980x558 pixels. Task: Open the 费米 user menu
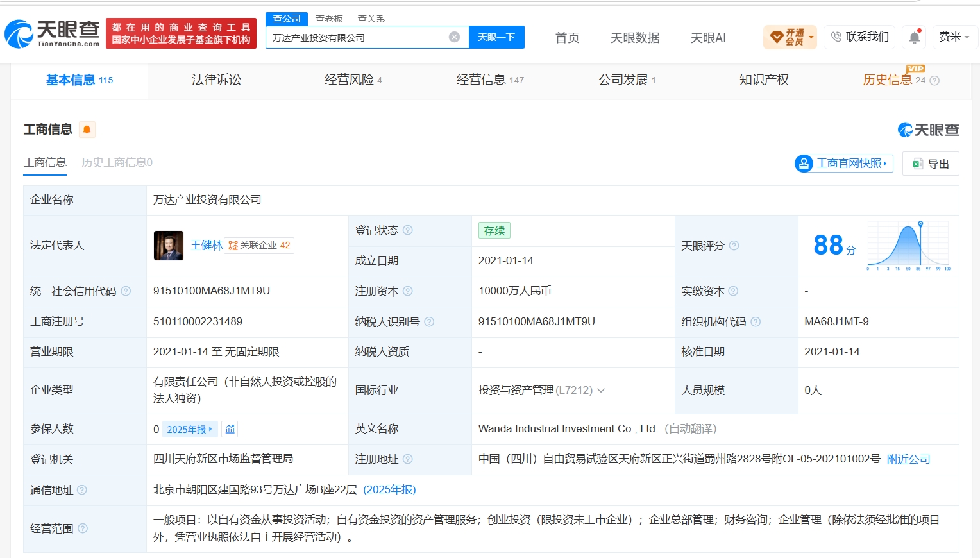[x=954, y=37]
